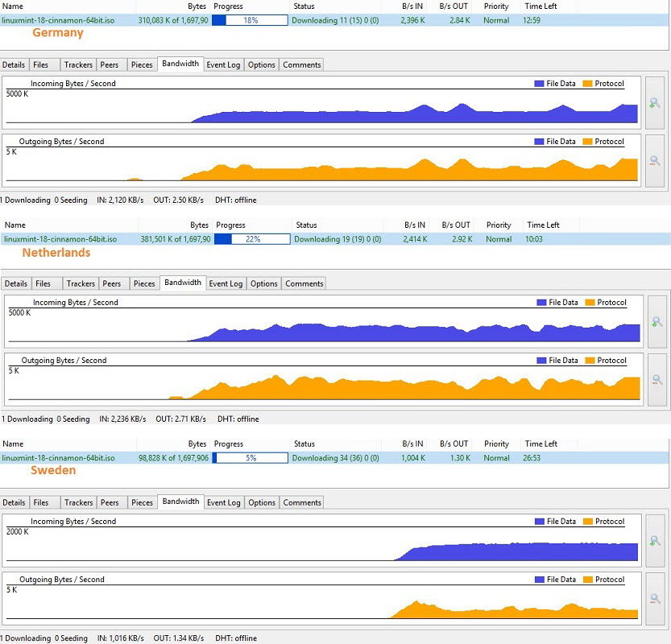
Task: Open Options tab in the Netherlands section
Action: coord(264,283)
